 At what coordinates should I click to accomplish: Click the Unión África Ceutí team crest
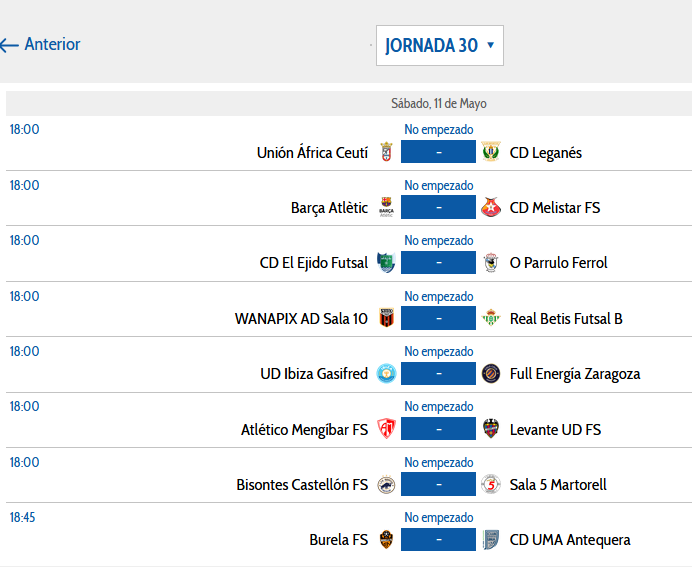click(x=386, y=152)
